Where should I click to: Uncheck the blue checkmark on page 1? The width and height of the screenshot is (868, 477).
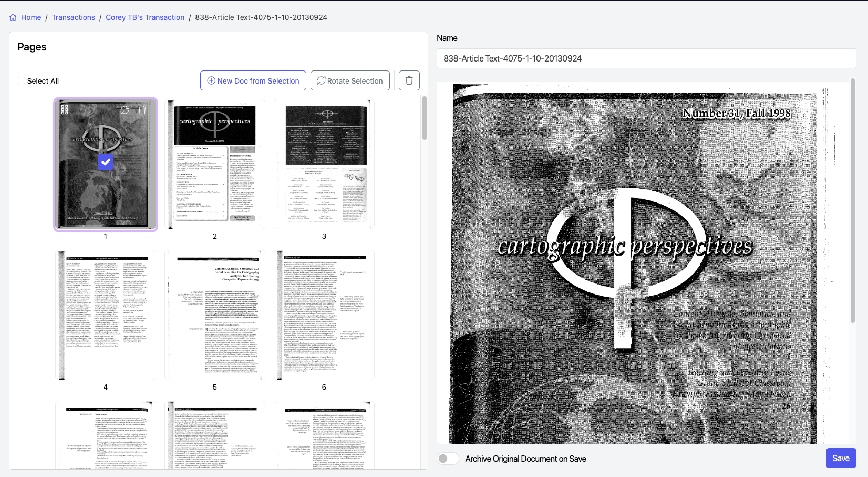[x=106, y=162]
